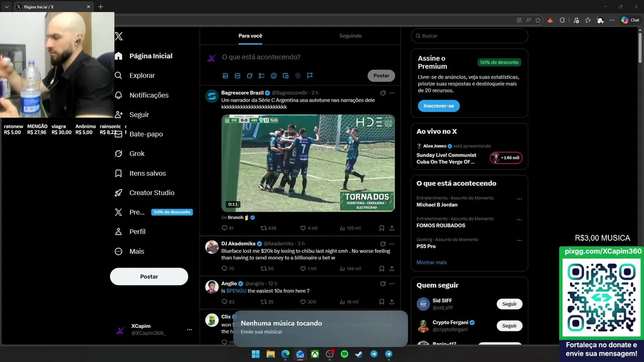
Task: Add media using the image icon in composer
Action: 225,76
